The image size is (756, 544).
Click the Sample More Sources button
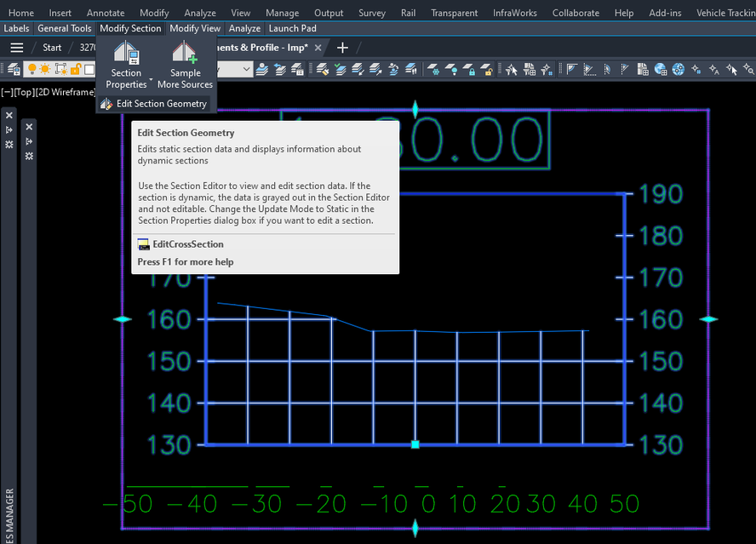185,65
